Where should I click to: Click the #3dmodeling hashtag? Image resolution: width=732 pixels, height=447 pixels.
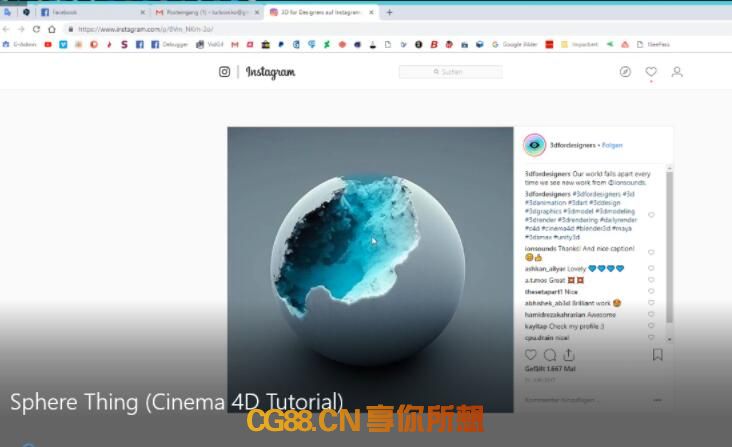(x=615, y=211)
